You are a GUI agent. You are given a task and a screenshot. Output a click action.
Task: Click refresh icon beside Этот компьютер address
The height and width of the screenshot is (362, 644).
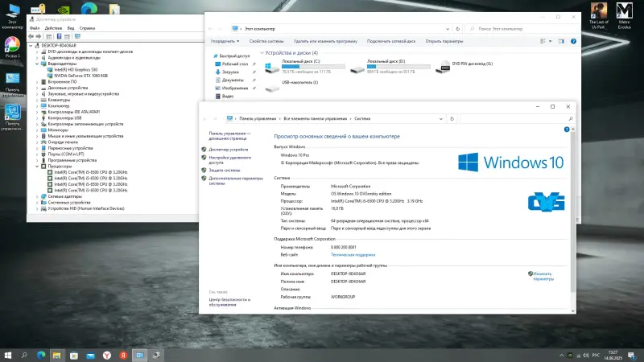pos(457,29)
